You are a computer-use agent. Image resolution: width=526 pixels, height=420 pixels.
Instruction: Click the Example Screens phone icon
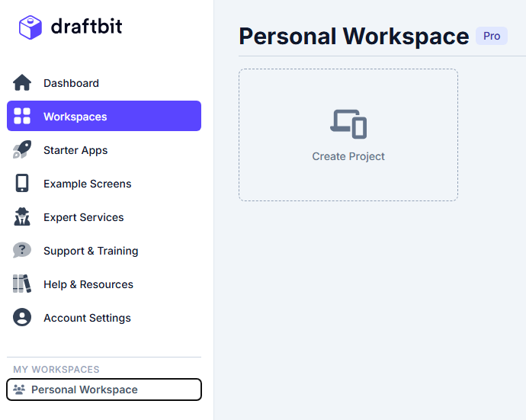tap(22, 183)
